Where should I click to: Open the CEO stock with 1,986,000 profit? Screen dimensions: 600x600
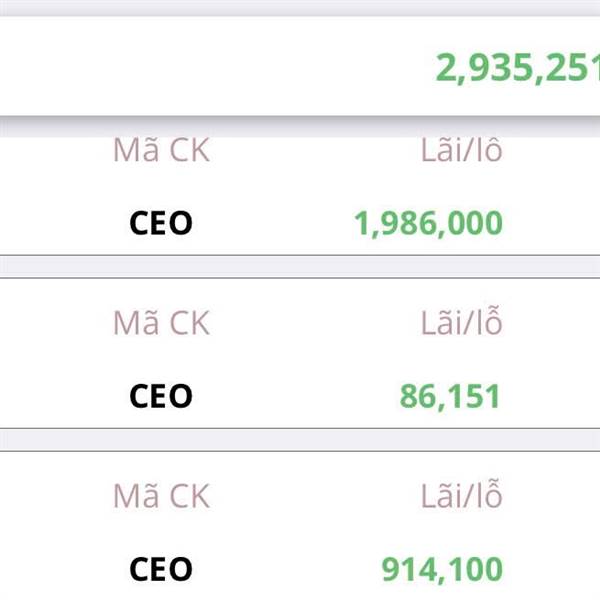(x=161, y=223)
